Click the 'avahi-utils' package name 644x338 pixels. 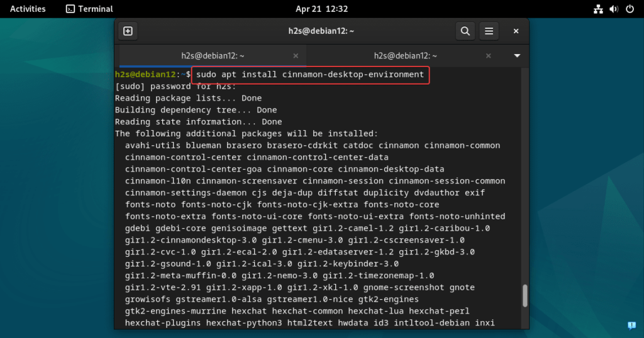153,146
